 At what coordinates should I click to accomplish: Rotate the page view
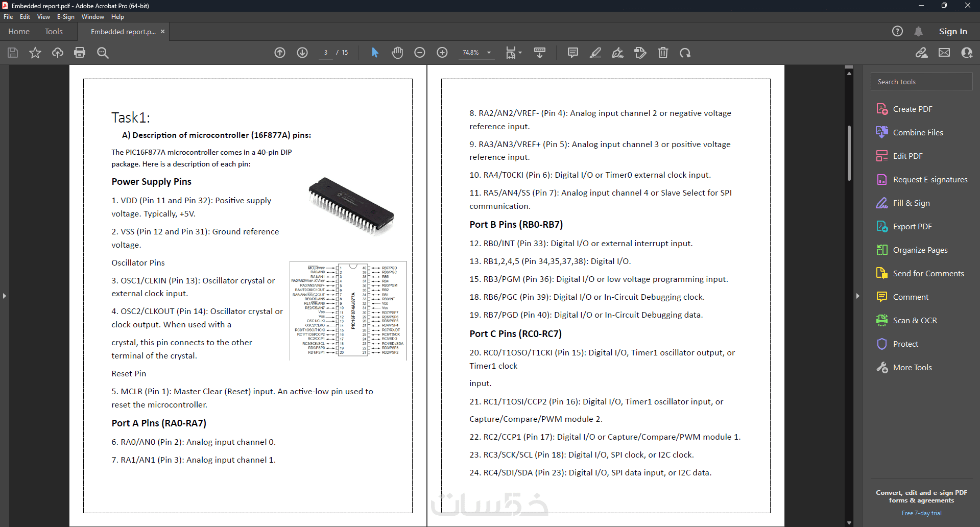(685, 53)
